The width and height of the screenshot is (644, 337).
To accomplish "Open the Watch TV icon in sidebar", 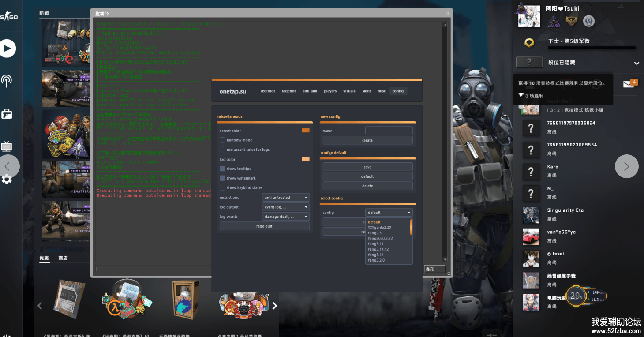I will 7,146.
